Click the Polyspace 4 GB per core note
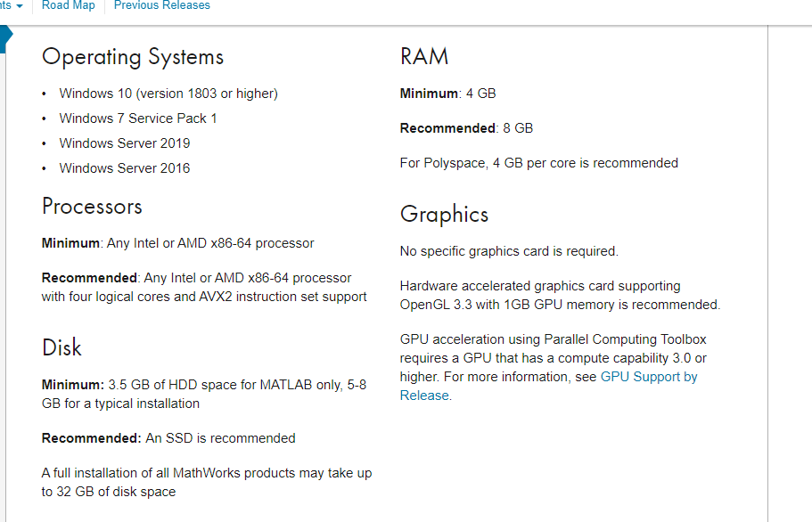Screen dimensions: 812x522 538,163
